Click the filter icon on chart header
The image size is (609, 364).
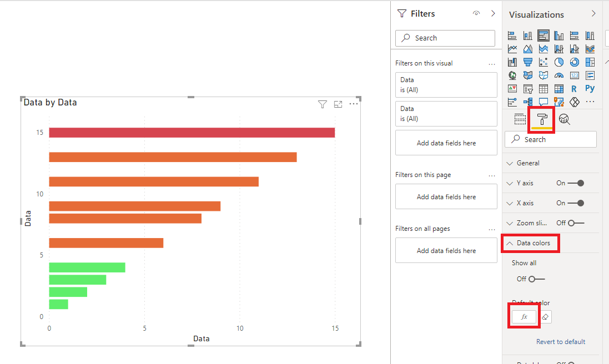click(323, 104)
